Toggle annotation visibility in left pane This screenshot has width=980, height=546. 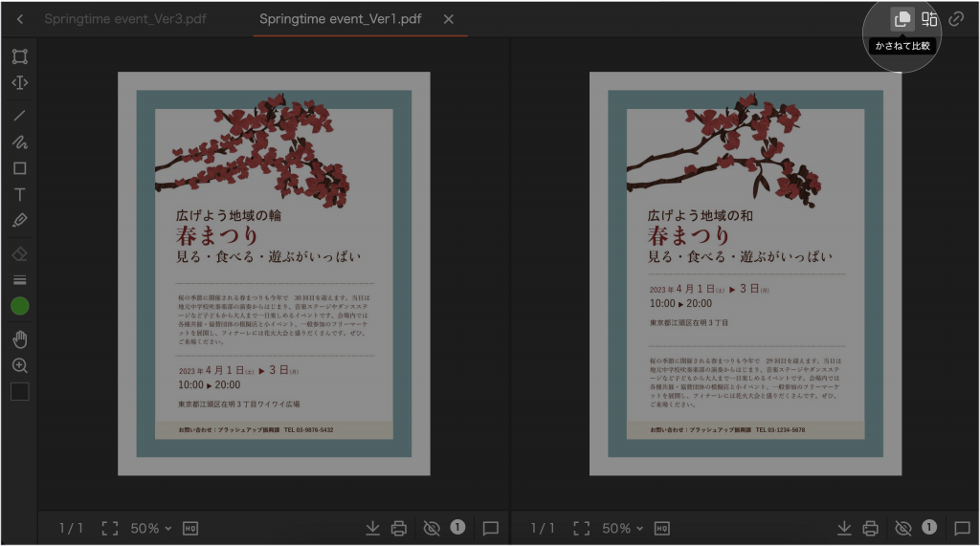432,529
